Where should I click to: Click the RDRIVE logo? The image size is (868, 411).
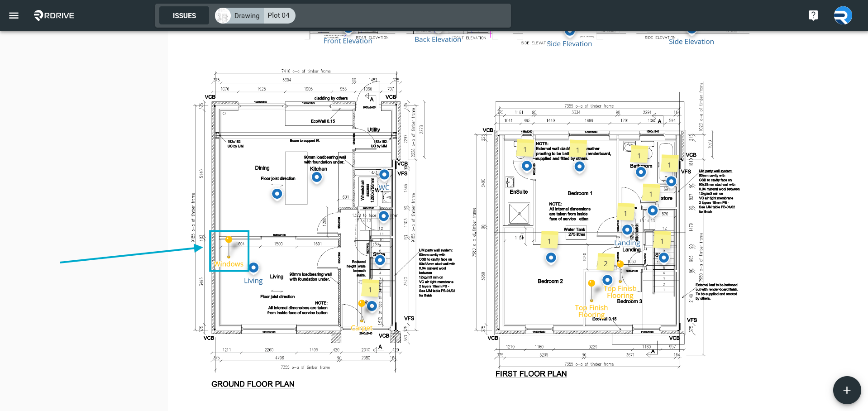tap(54, 15)
